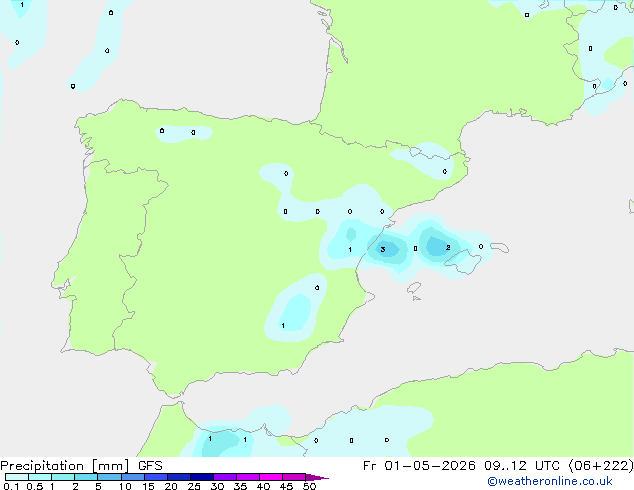Click the '3' precipitation value on map
Screen dimensions: 634x490
[383, 249]
